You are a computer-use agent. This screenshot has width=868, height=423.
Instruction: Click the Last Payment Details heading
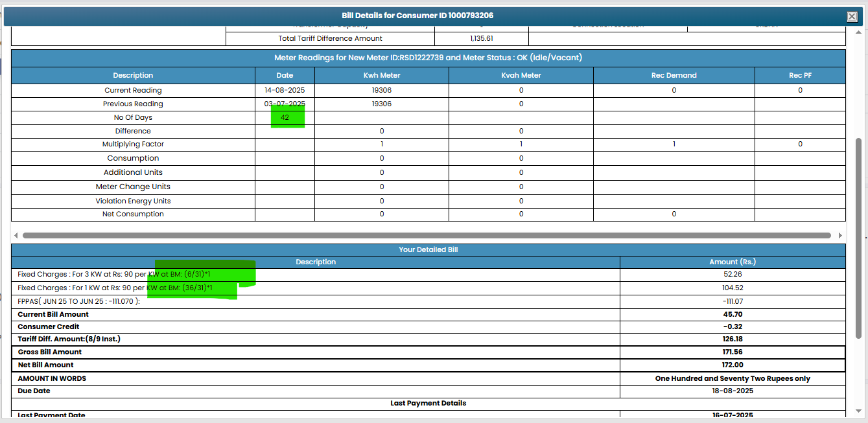tap(428, 403)
